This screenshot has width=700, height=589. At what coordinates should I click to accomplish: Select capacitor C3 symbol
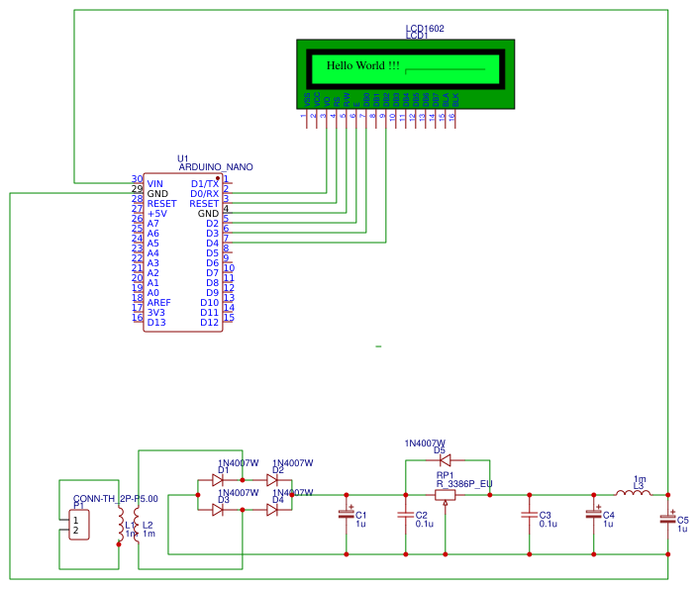point(530,515)
